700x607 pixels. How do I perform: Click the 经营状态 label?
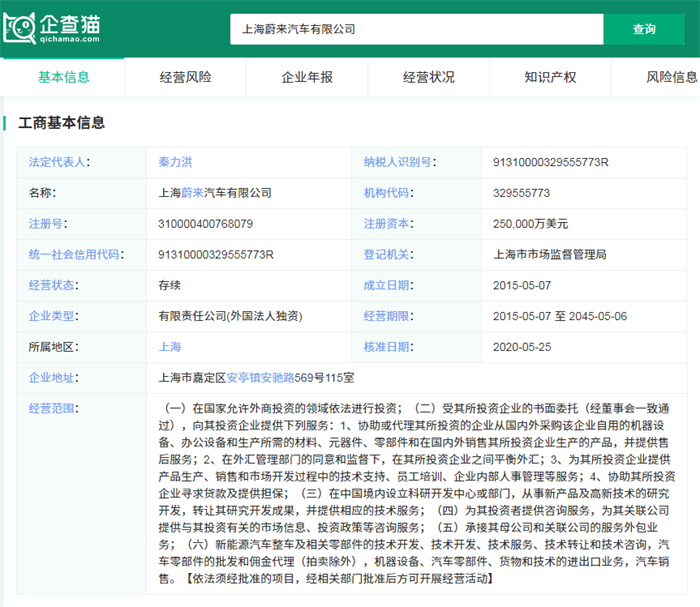(x=54, y=285)
